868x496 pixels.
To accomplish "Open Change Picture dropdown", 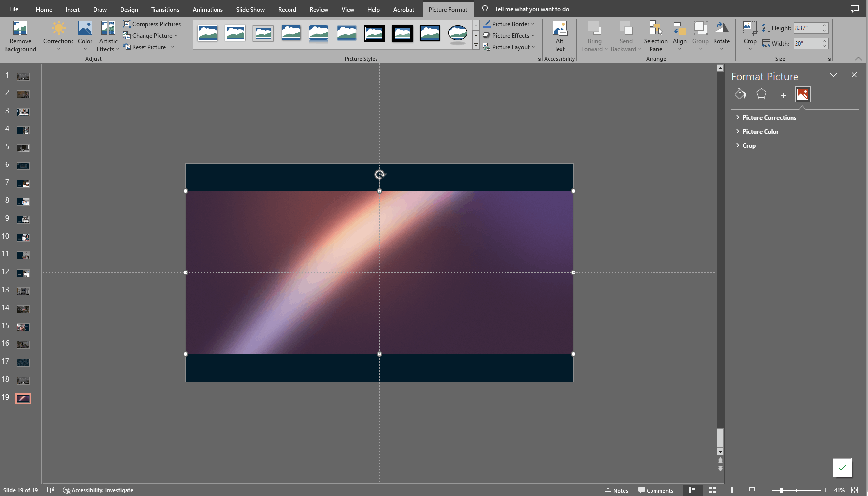I will pyautogui.click(x=150, y=36).
